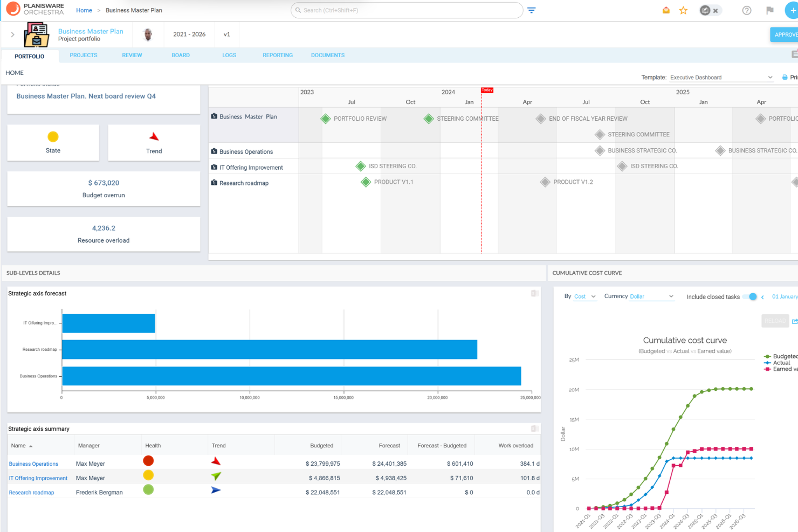Click in the search field
This screenshot has width=798, height=532.
click(407, 10)
